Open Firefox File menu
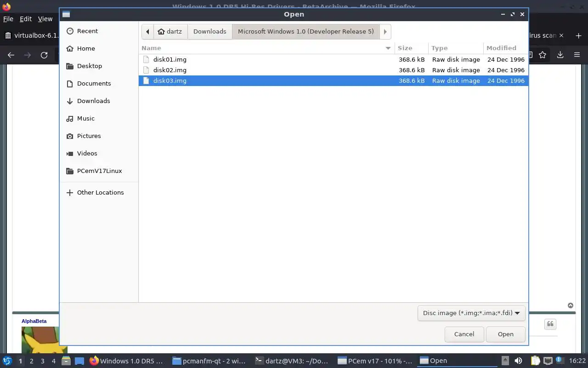The width and height of the screenshot is (588, 368). [x=8, y=19]
